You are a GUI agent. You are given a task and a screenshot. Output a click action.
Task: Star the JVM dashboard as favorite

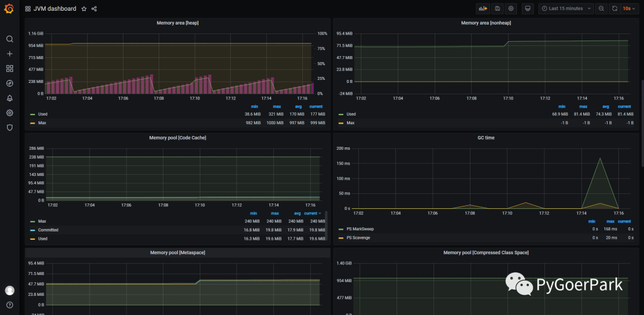[x=84, y=9]
